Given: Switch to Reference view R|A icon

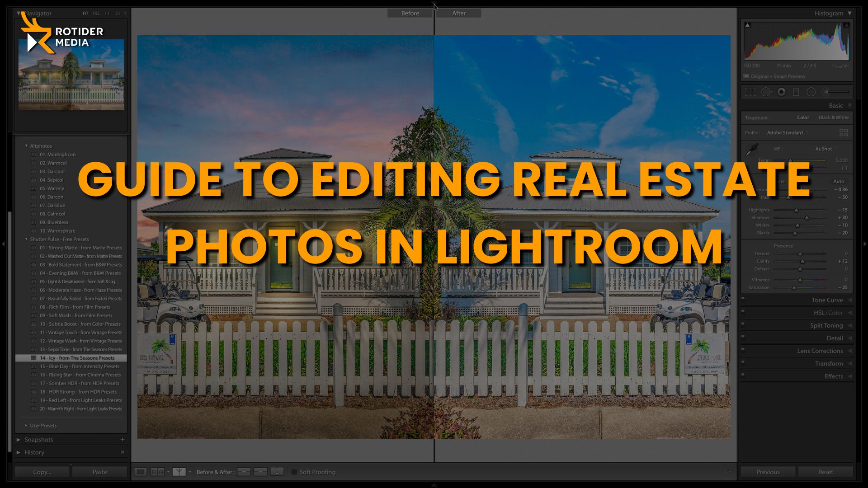Looking at the screenshot, I should click(x=157, y=472).
